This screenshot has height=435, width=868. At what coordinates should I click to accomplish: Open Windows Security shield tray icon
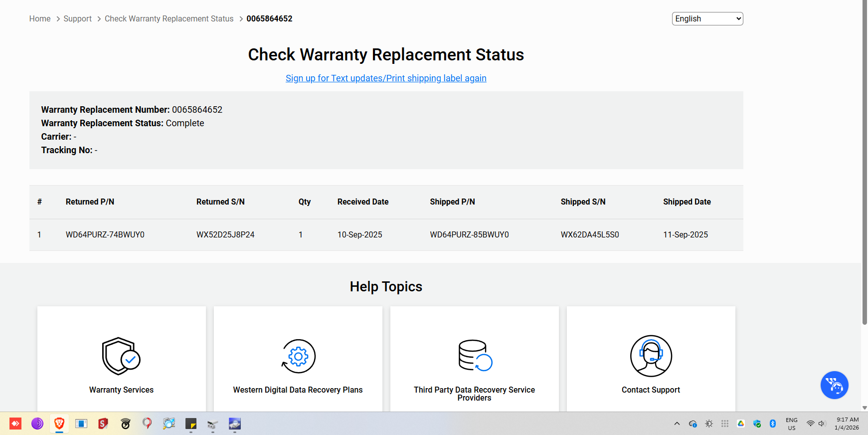[757, 424]
